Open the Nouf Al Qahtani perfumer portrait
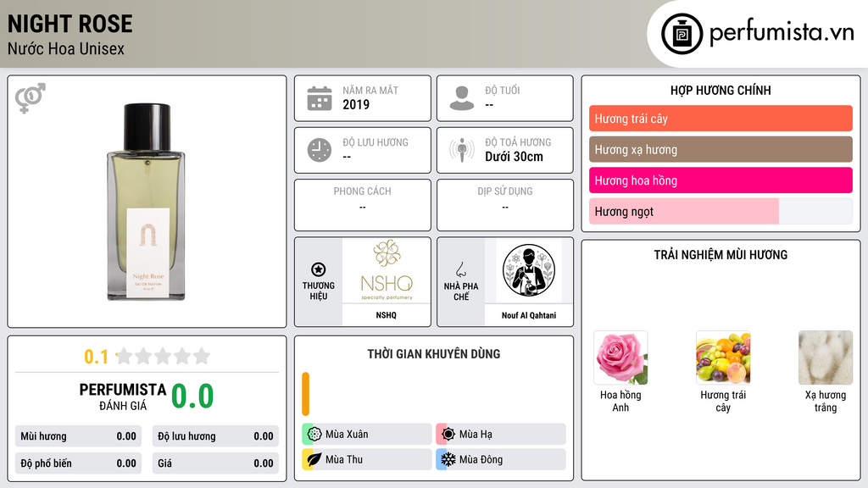 click(x=529, y=270)
